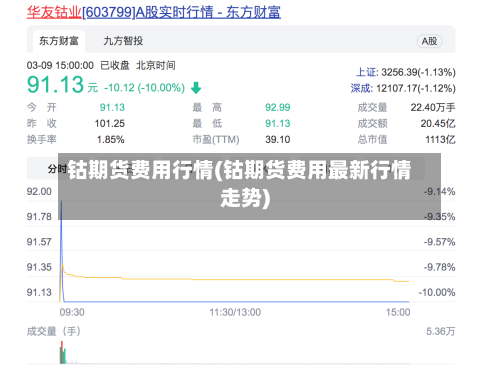Click the 成交量（手）label

(x=54, y=331)
